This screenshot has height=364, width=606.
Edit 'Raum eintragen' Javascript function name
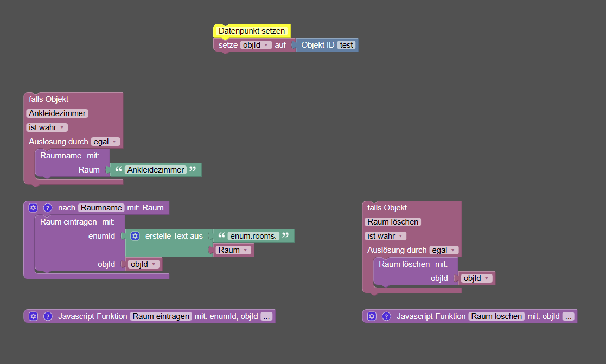(x=161, y=316)
